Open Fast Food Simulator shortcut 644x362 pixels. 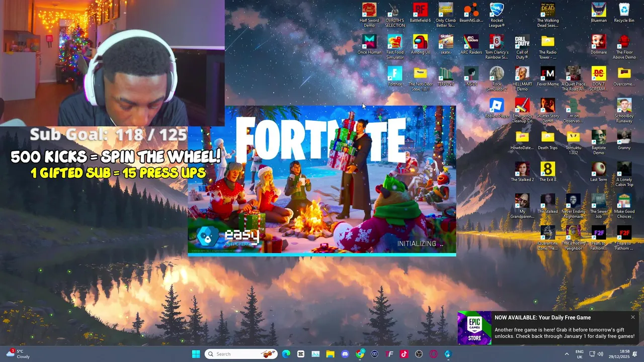[395, 47]
